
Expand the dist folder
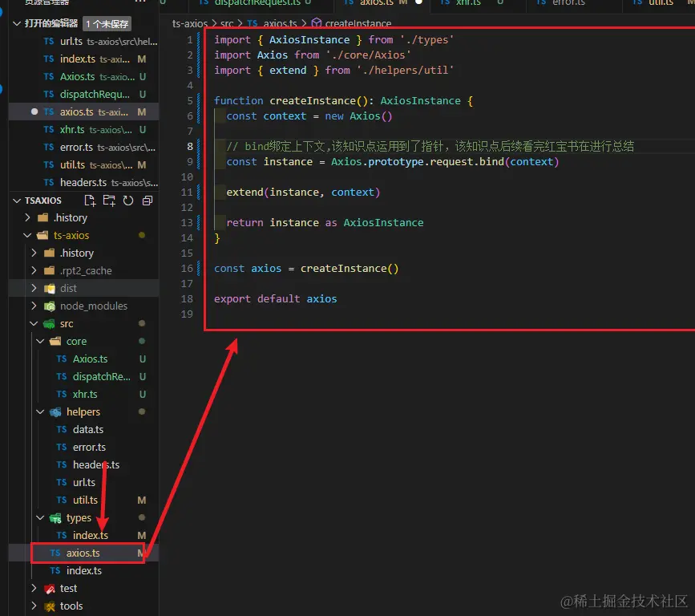coord(34,288)
